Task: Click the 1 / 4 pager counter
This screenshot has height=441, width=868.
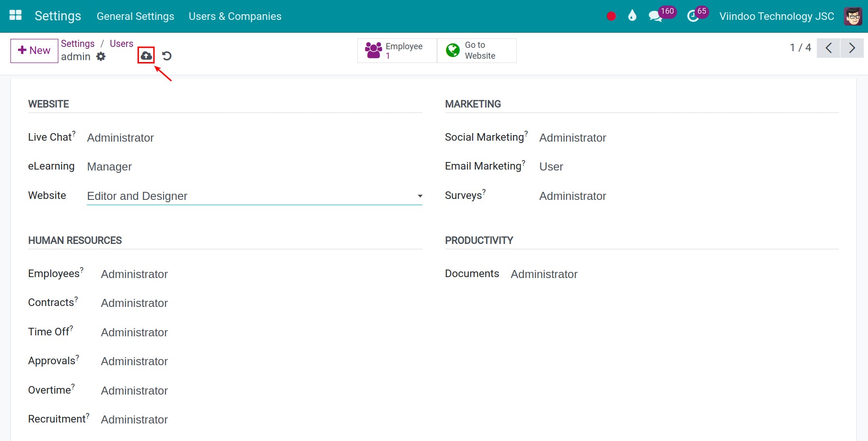Action: pyautogui.click(x=800, y=48)
